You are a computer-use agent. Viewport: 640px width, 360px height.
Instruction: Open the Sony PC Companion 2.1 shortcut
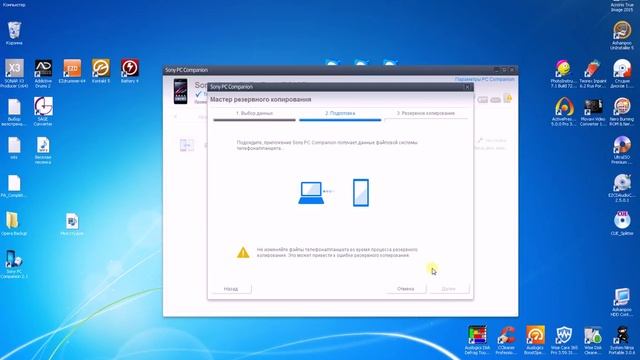14,264
